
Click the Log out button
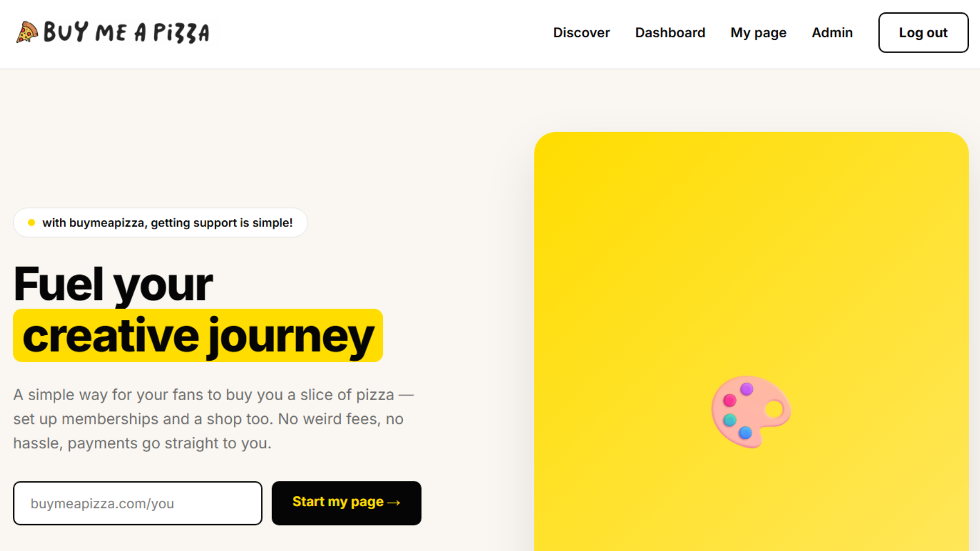tap(923, 33)
